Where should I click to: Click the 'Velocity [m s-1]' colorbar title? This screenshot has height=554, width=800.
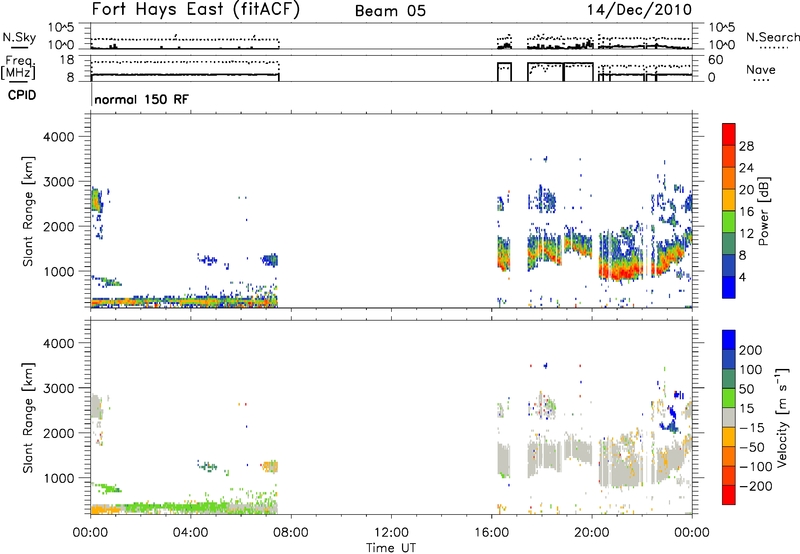tap(781, 417)
